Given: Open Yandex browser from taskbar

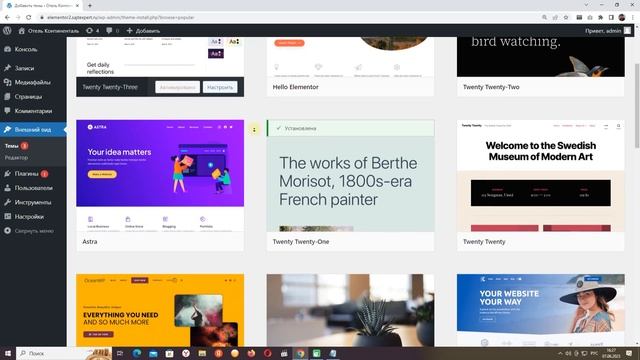Looking at the screenshot, I should point(186,353).
